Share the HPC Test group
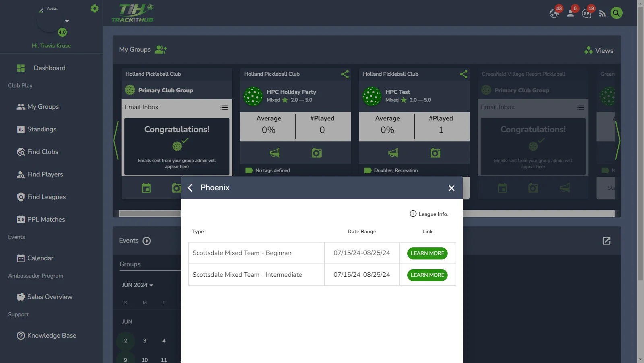The height and width of the screenshot is (363, 644). pyautogui.click(x=464, y=74)
